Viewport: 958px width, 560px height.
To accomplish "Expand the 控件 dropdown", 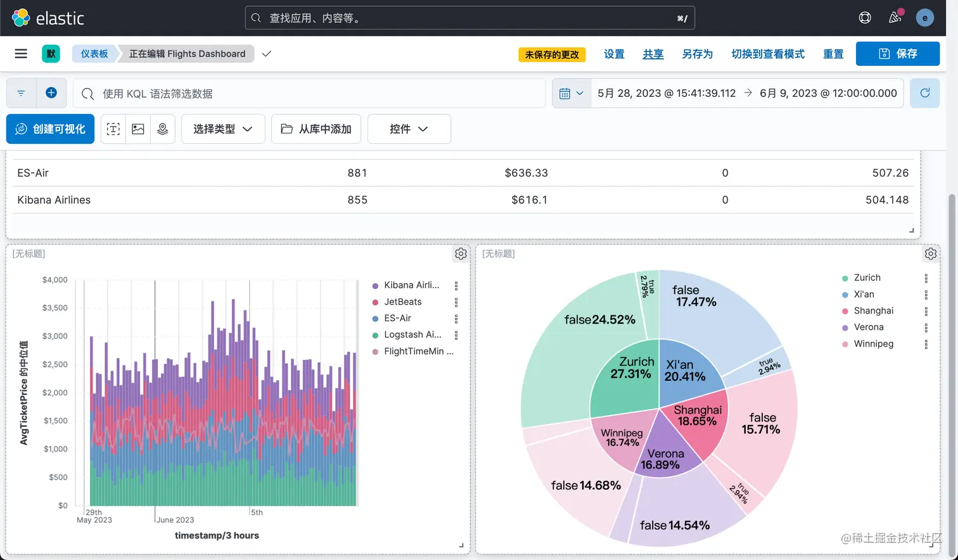I will 409,129.
